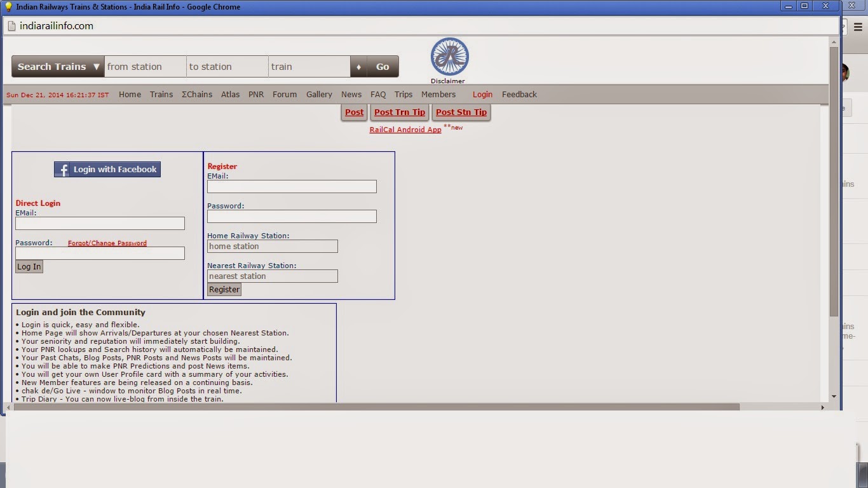
Task: Open the RailCal Android App link
Action: click(405, 130)
